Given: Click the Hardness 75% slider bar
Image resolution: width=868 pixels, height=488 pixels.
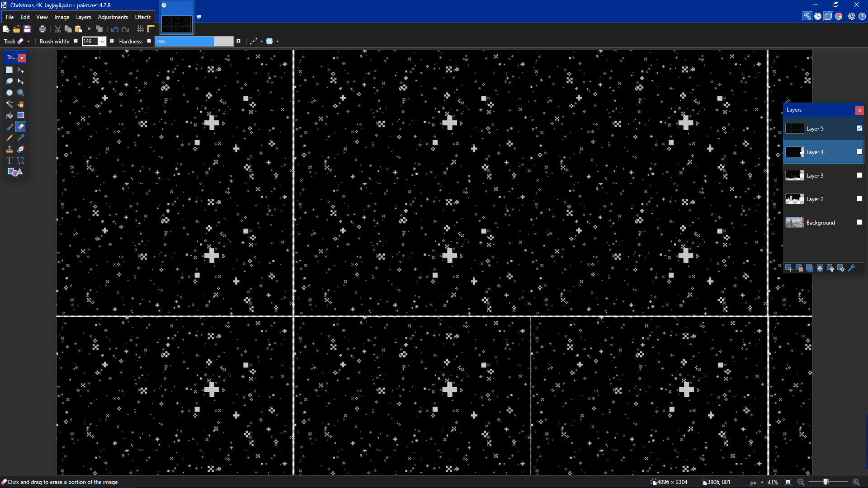Looking at the screenshot, I should pos(193,42).
